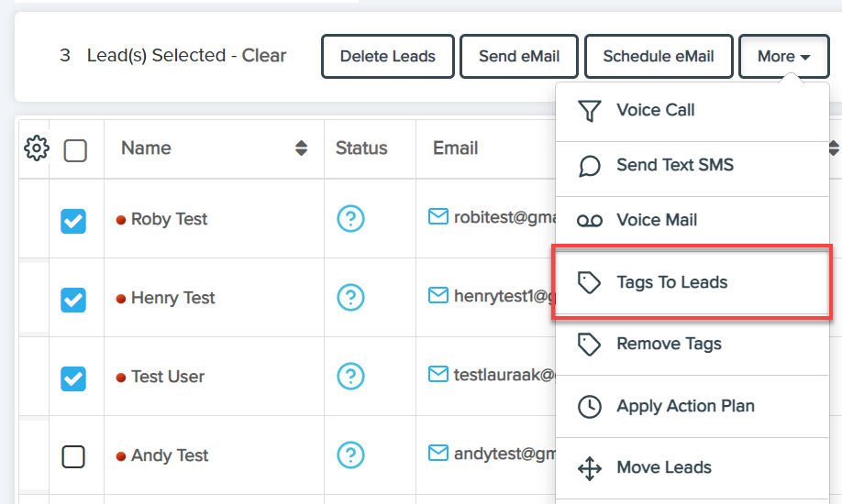Click the envelope icon beside robitest email
This screenshot has width=842, height=504.
(x=438, y=217)
